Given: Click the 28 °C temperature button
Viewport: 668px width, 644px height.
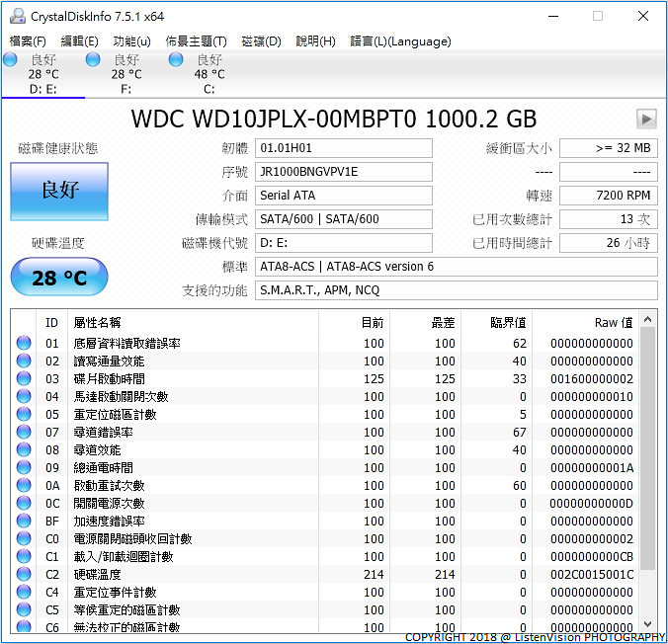Looking at the screenshot, I should (59, 277).
